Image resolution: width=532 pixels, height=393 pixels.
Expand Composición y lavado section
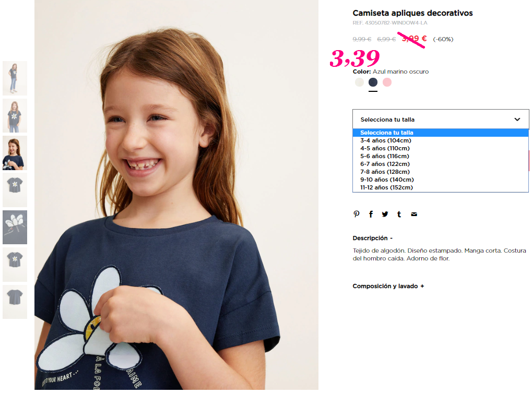tap(388, 286)
